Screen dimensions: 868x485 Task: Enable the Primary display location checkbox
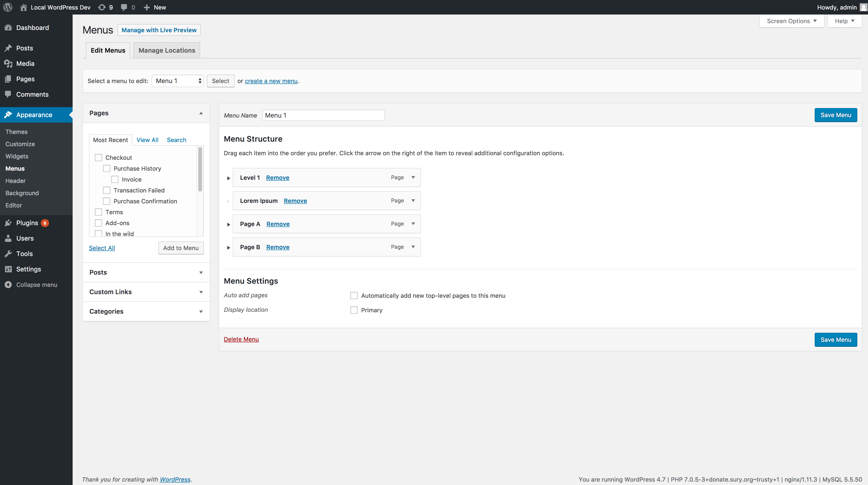[x=354, y=310]
